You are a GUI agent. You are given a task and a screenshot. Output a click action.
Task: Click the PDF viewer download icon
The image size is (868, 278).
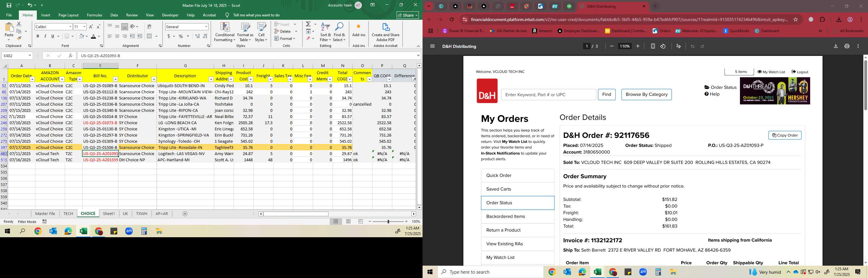[x=836, y=46]
